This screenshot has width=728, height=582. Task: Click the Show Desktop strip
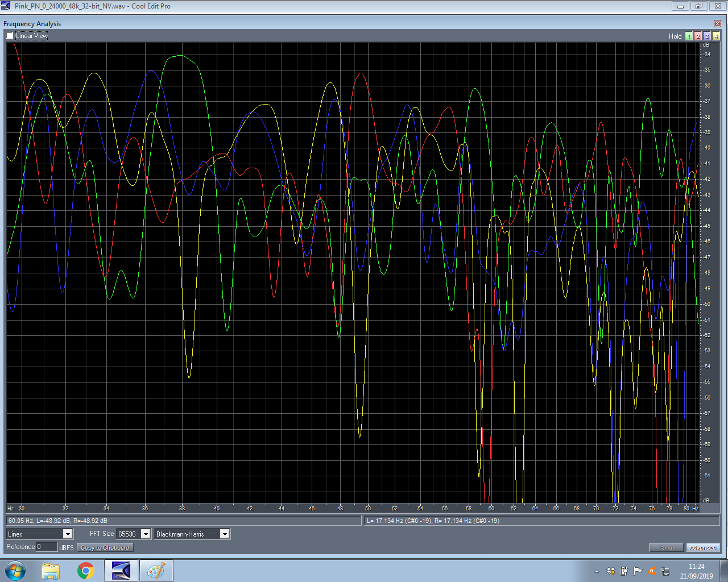pos(723,571)
